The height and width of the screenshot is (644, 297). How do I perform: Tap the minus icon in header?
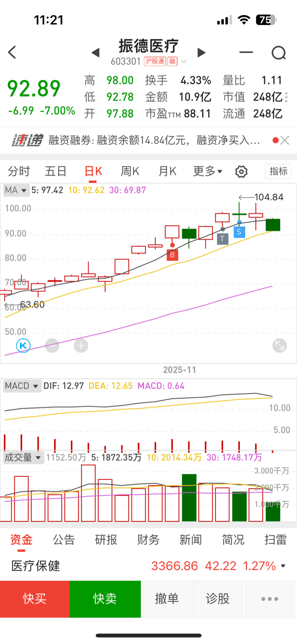pos(246,52)
